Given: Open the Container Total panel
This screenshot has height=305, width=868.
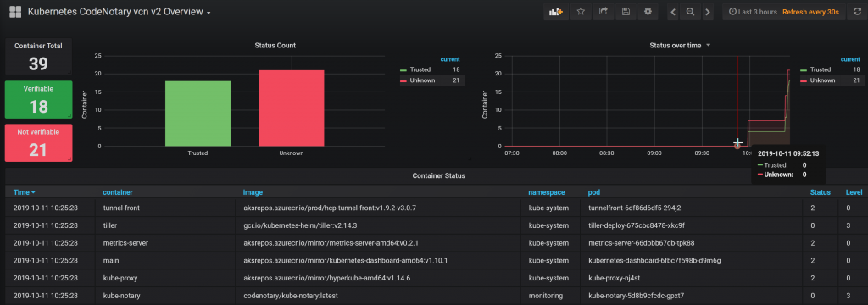Looking at the screenshot, I should [x=38, y=57].
